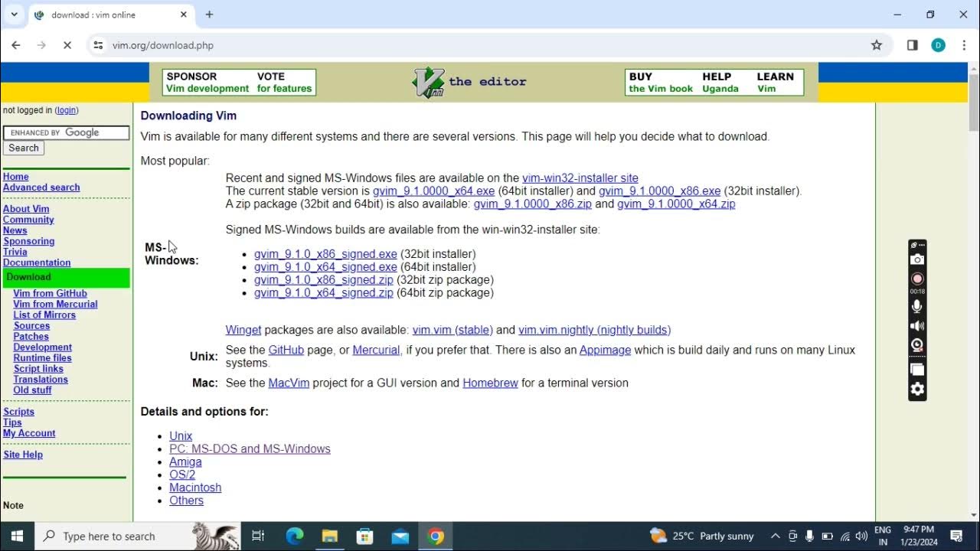Click HELP Uganda link
The image size is (980, 551).
(x=720, y=83)
